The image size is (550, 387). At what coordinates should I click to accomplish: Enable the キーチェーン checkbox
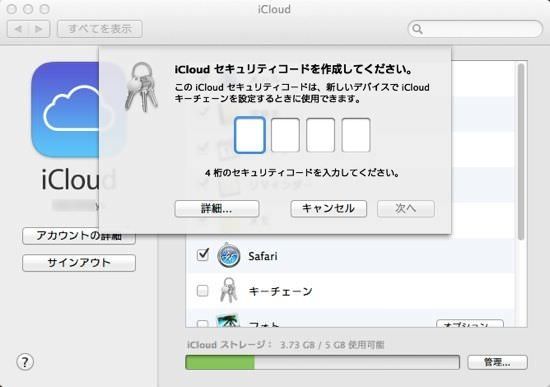202,291
